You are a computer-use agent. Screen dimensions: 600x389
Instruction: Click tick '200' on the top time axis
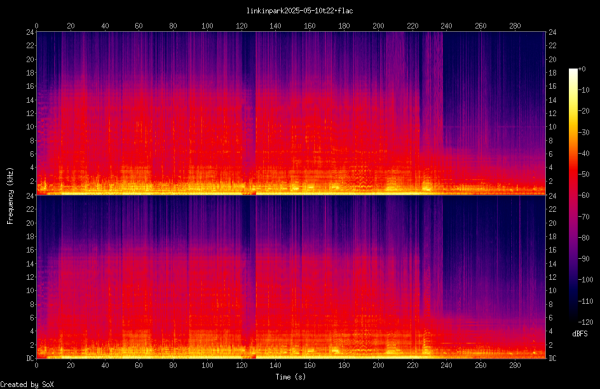coord(378,26)
